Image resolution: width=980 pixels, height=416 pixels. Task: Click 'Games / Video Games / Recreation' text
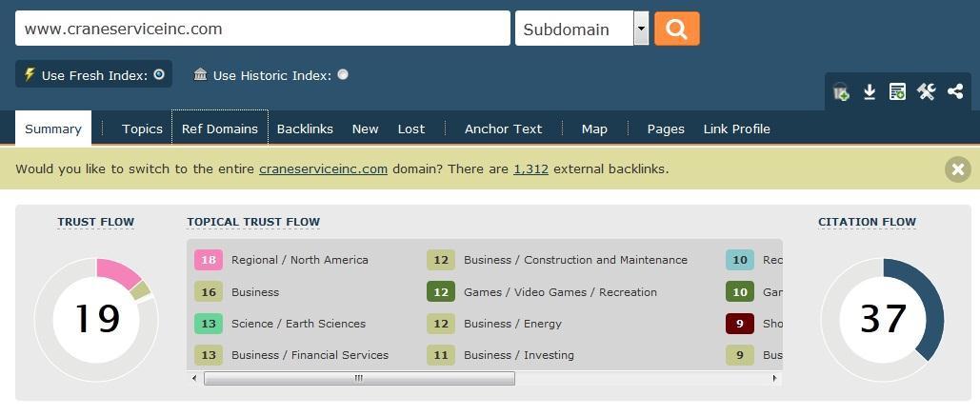560,291
